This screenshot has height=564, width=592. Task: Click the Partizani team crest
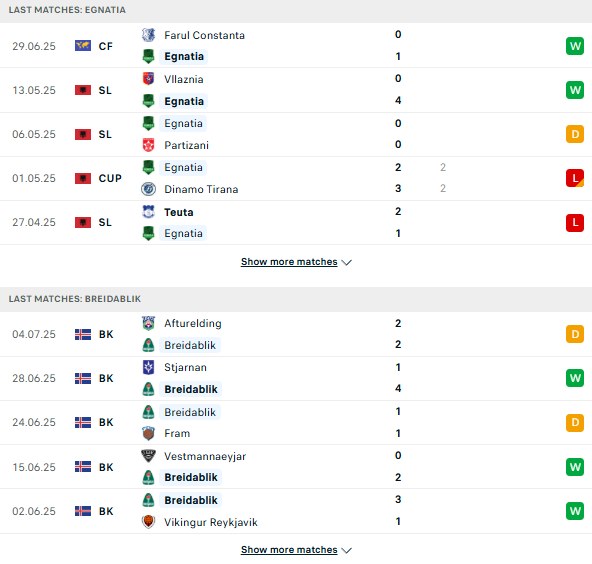tap(148, 145)
